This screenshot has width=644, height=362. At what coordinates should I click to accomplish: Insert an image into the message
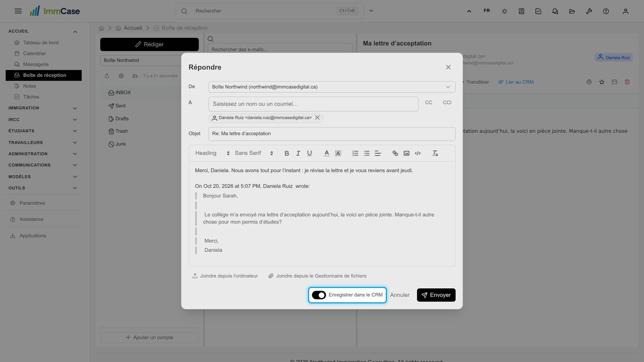(407, 153)
